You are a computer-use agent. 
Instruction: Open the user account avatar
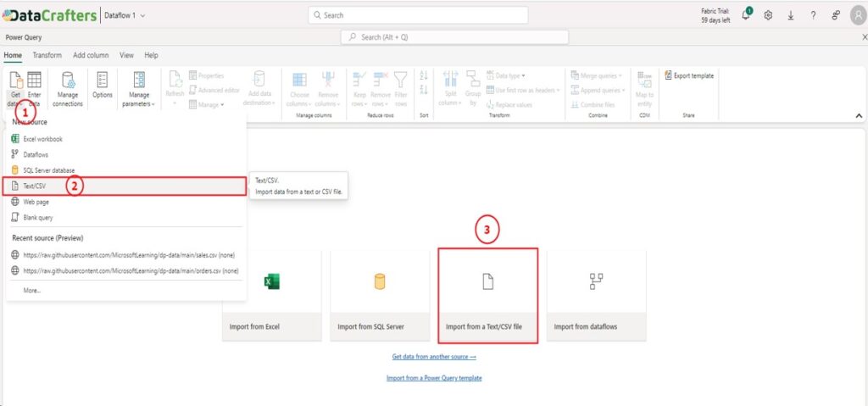(x=858, y=15)
